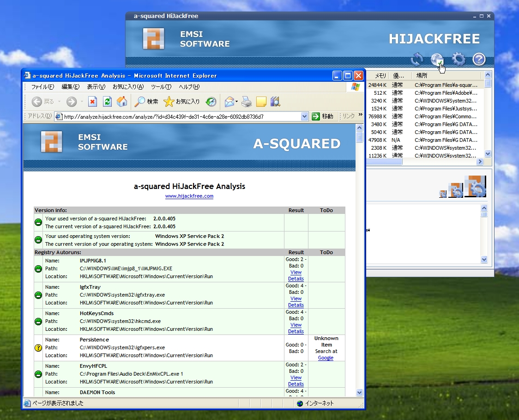Viewport: 519px width, 420px height.
Task: Open the Mail button dropdown arrow
Action: click(237, 102)
